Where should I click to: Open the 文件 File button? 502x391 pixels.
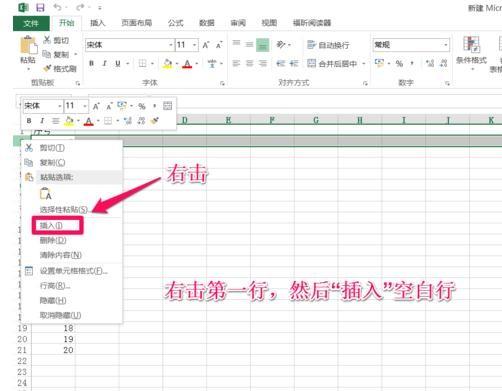tap(31, 23)
